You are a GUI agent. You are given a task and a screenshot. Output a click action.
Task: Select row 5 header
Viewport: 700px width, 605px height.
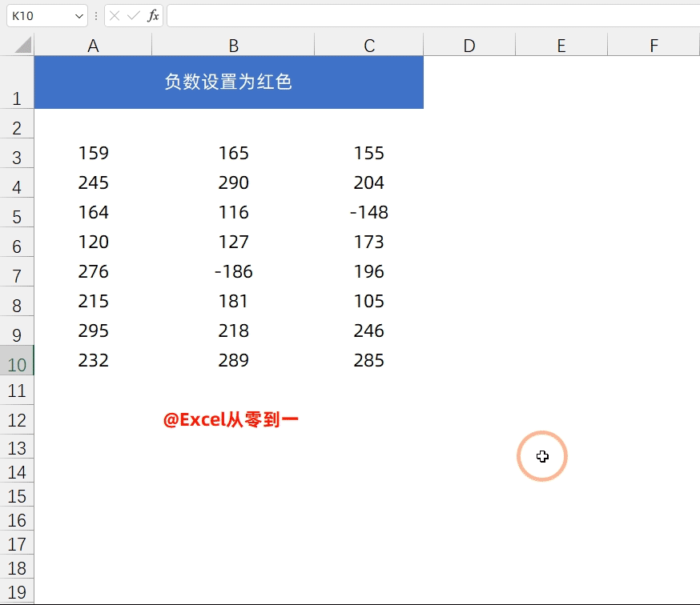tap(17, 212)
